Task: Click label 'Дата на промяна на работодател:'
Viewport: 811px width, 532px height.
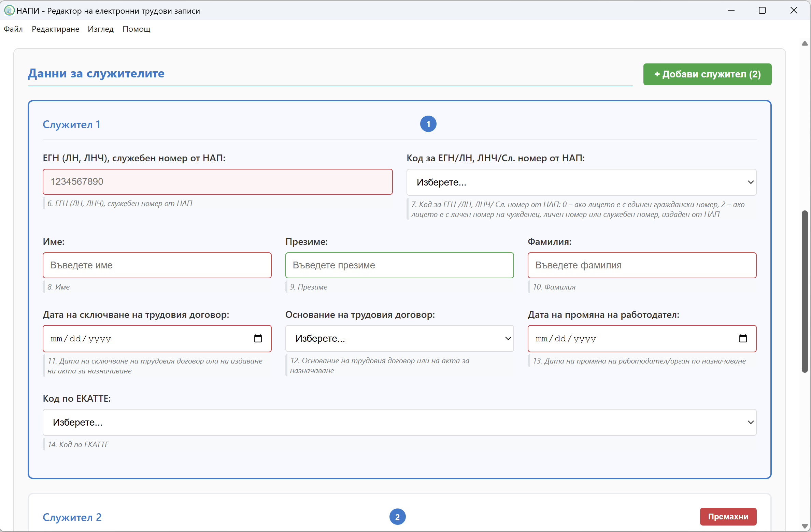Action: tap(603, 315)
